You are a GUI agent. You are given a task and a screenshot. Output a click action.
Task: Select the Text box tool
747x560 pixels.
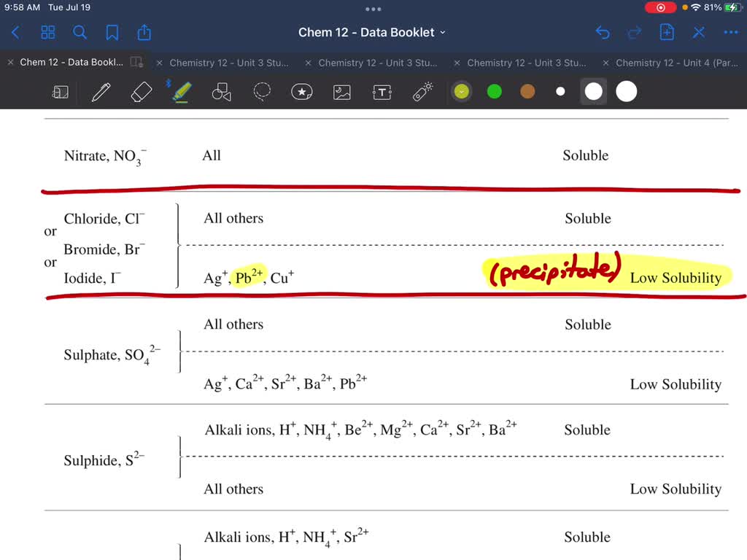(x=382, y=91)
